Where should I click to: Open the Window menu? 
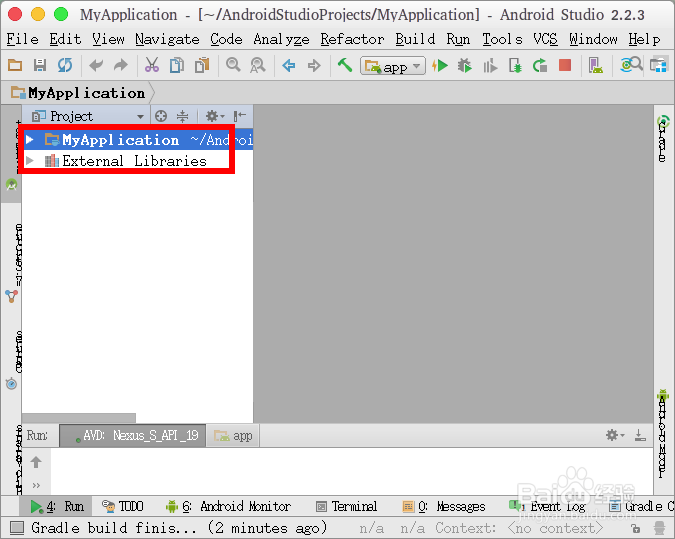pos(593,39)
